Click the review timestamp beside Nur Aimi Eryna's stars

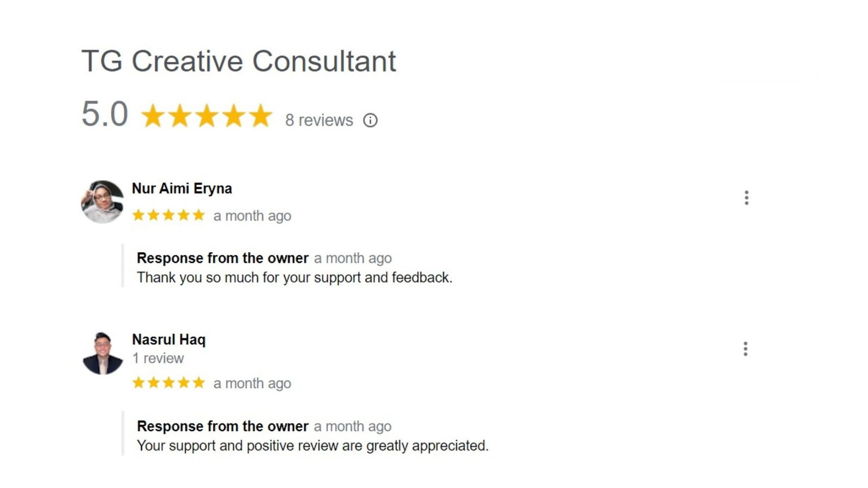point(252,216)
